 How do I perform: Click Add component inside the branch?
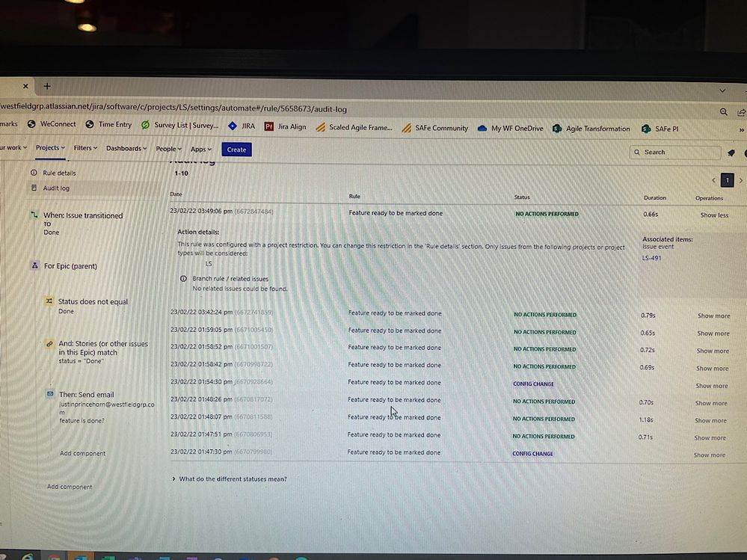click(82, 453)
